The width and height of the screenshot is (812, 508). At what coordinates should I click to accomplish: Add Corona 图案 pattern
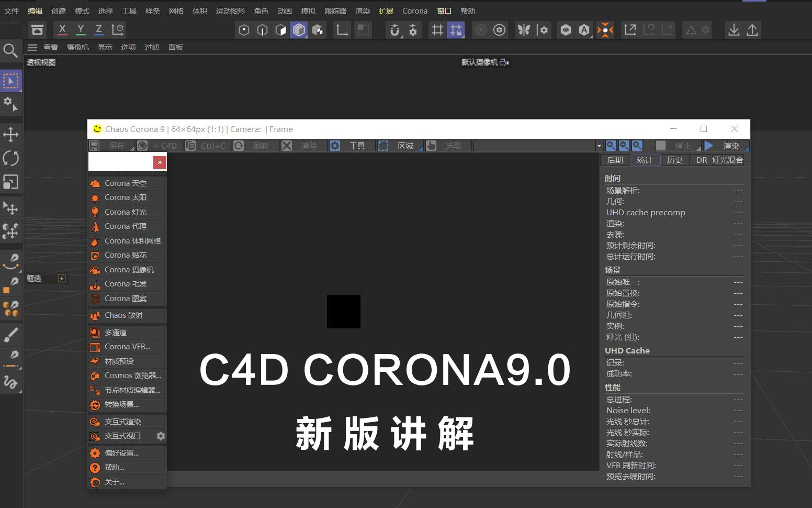coord(128,299)
